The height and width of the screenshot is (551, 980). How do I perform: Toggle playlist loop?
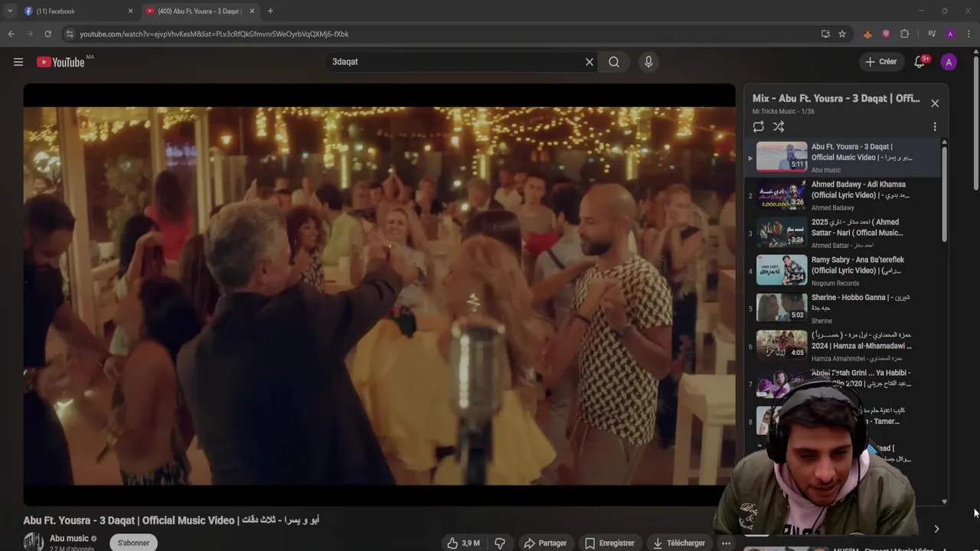(x=758, y=127)
